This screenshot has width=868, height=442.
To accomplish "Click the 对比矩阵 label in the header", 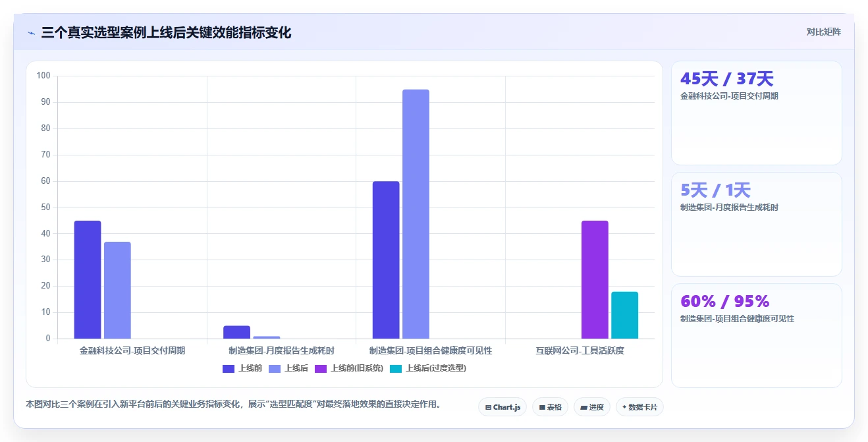I will (x=823, y=32).
